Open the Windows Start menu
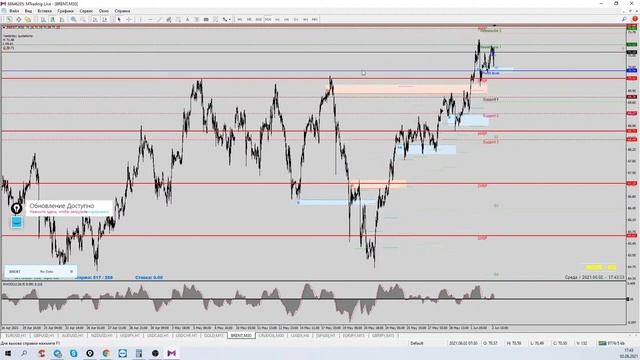This screenshot has height=360, width=640. [x=8, y=353]
